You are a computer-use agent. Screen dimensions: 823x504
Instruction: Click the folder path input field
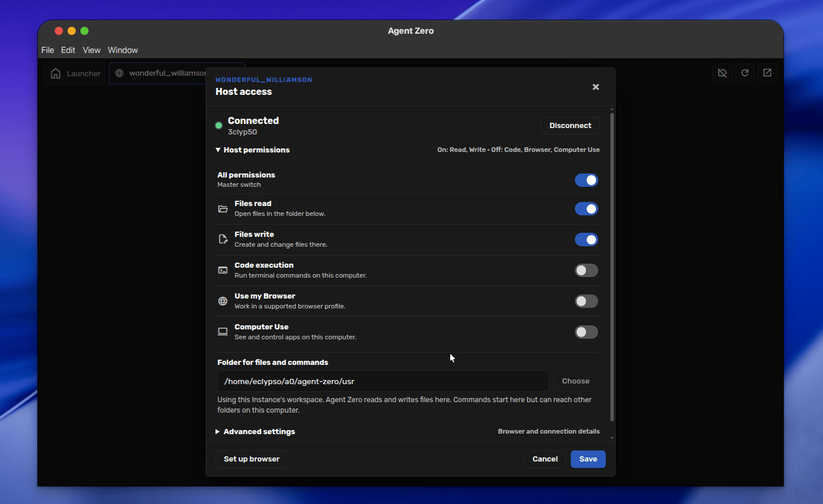tap(383, 381)
